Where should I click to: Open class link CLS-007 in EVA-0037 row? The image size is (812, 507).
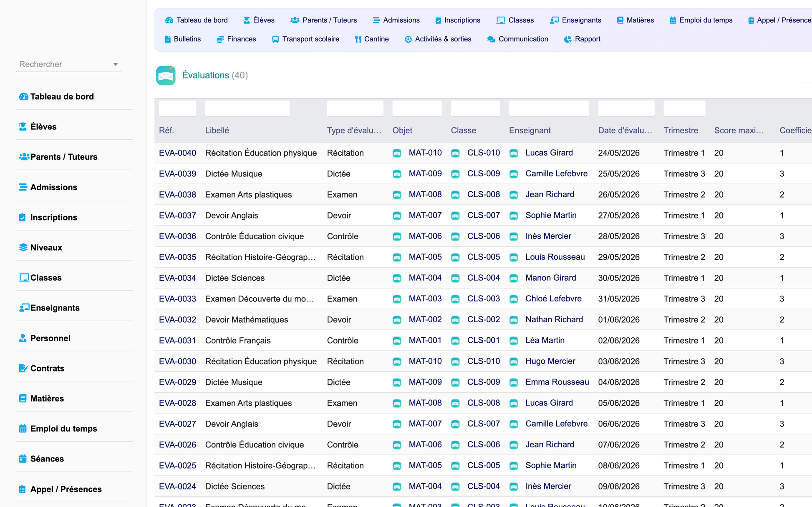click(484, 216)
